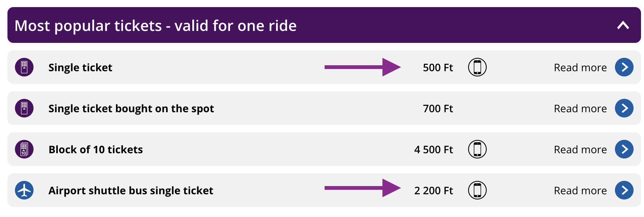Image resolution: width=644 pixels, height=217 pixels.
Task: Select the Block of 10 tickets title
Action: point(96,150)
